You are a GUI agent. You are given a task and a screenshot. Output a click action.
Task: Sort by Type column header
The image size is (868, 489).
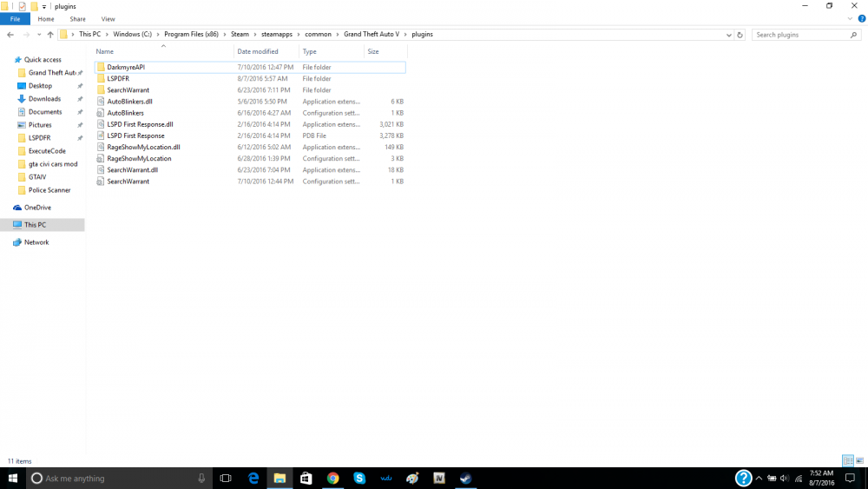pos(332,51)
